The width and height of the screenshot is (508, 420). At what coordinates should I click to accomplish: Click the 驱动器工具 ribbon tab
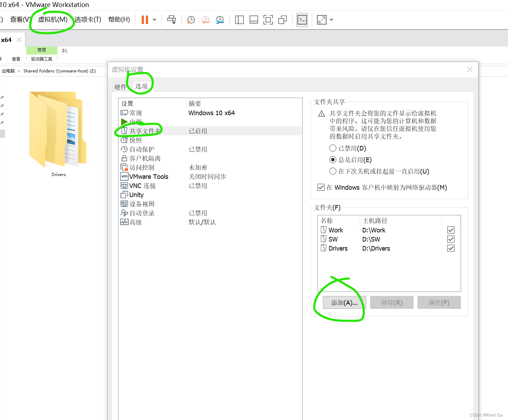[42, 59]
